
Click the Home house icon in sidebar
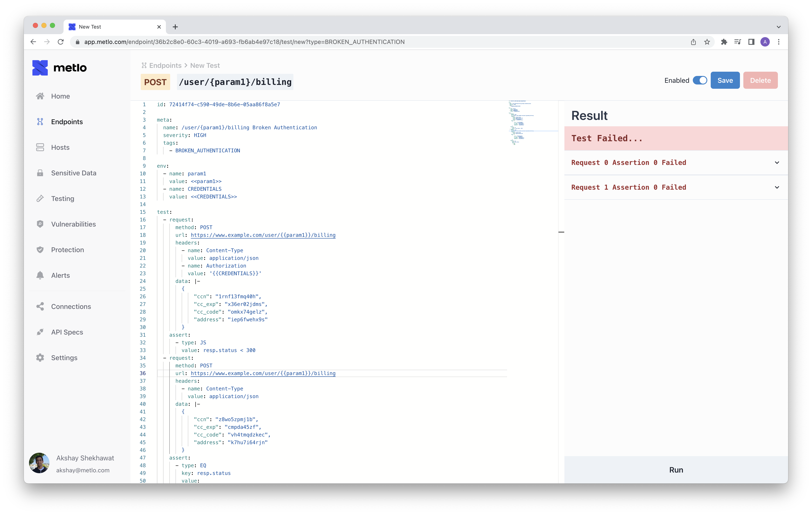point(40,96)
